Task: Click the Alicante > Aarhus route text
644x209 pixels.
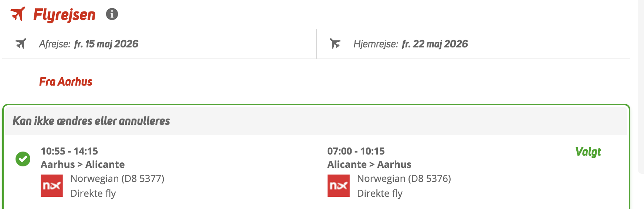Action: point(369,165)
